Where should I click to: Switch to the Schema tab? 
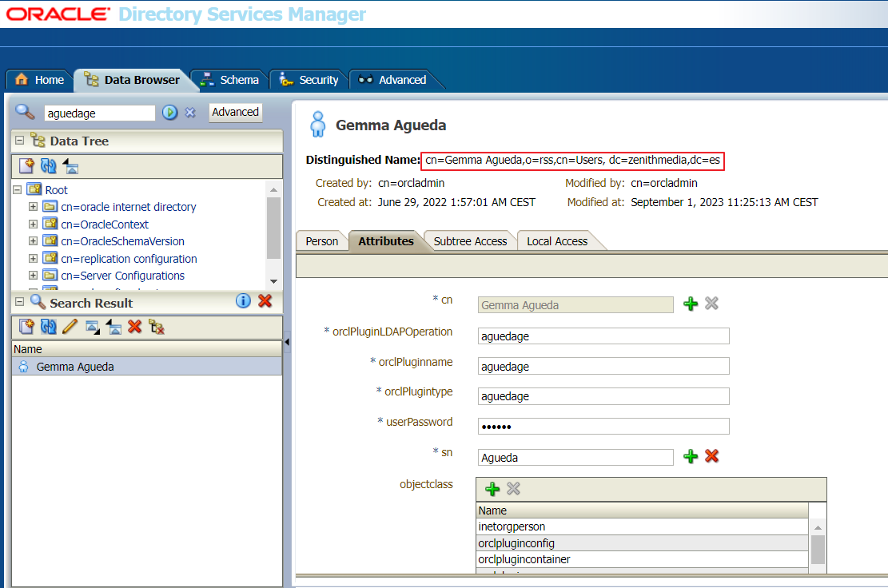pyautogui.click(x=230, y=80)
